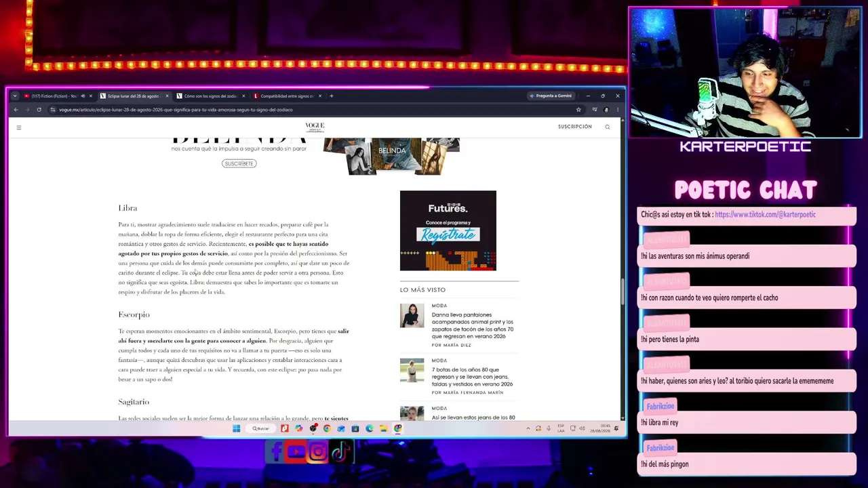The width and height of the screenshot is (868, 488).
Task: Click the SUSCRÍBETE button under Belinda banner
Action: 239,163
